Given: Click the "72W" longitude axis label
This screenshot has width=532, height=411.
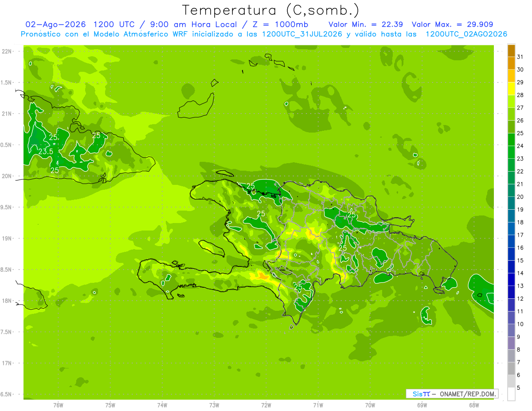Looking at the screenshot, I should pos(266,405).
